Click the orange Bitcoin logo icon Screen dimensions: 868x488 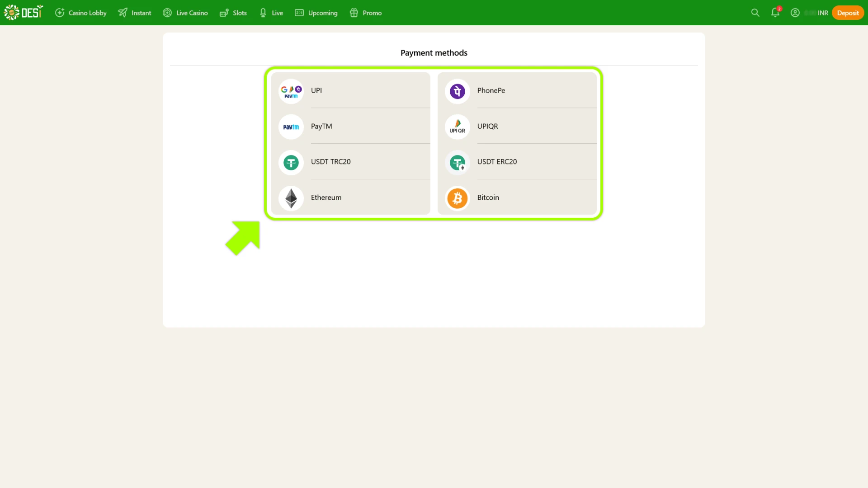tap(457, 198)
